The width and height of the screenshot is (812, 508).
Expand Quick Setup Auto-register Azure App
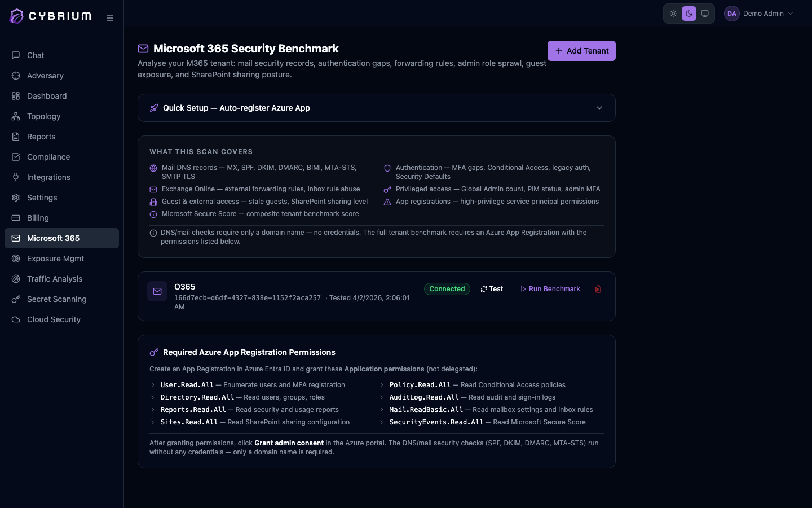[377, 108]
